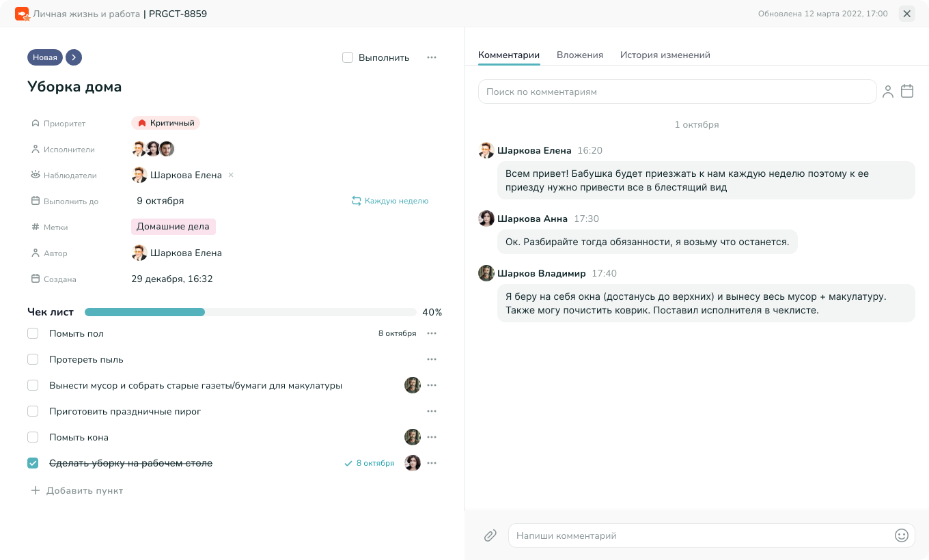
Task: Open the emoji picker in comment field
Action: (902, 535)
